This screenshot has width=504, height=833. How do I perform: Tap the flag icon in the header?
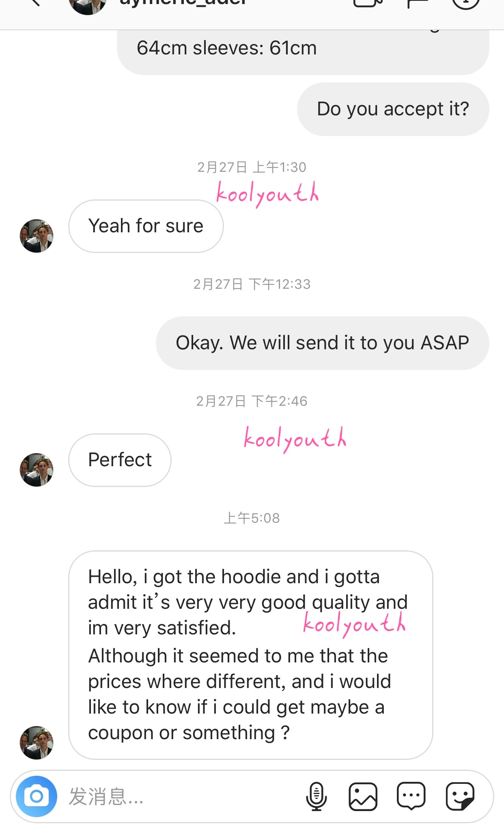(418, 4)
